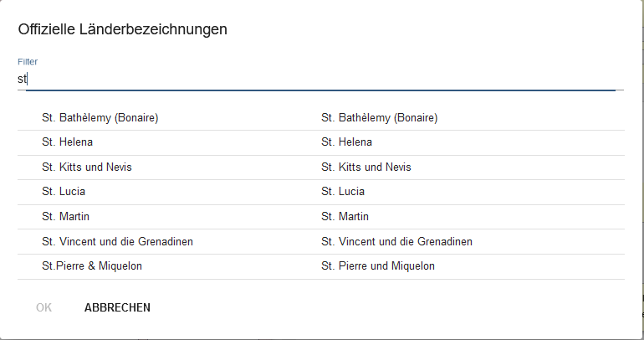This screenshot has width=644, height=340.
Task: Cancel the dialog with ABBRECHEN
Action: pyautogui.click(x=117, y=307)
